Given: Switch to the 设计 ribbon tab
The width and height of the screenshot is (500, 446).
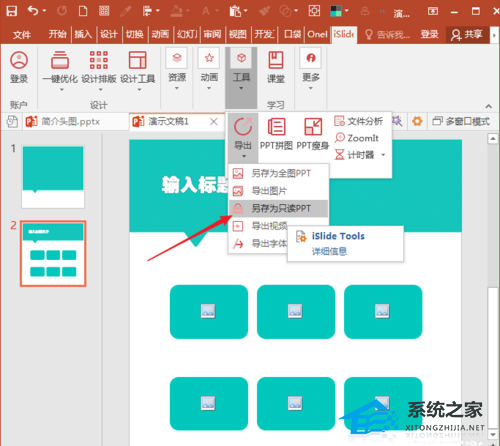Looking at the screenshot, I should [x=109, y=34].
